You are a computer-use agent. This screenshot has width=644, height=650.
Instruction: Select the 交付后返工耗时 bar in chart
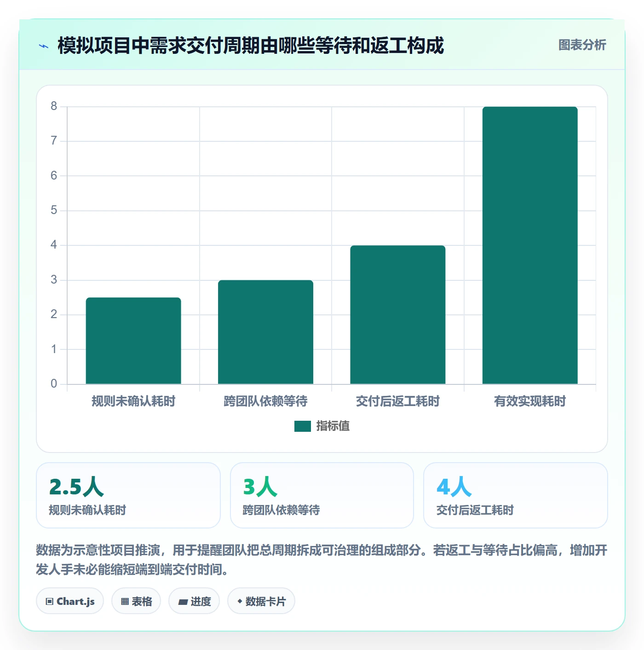point(398,314)
